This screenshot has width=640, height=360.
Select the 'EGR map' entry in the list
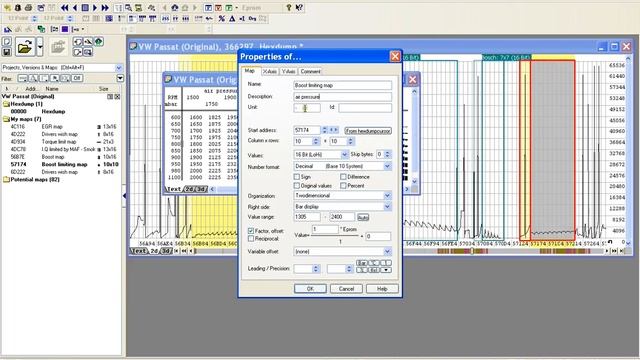tap(52, 127)
